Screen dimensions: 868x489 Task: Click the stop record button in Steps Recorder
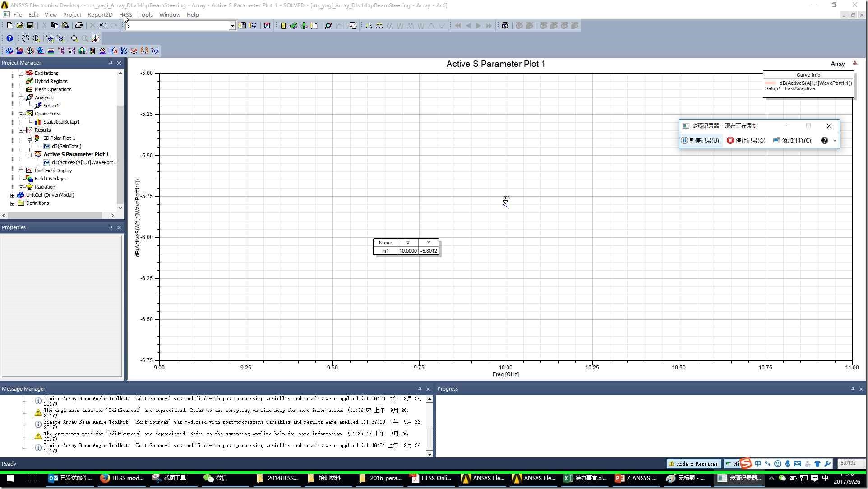pyautogui.click(x=746, y=141)
